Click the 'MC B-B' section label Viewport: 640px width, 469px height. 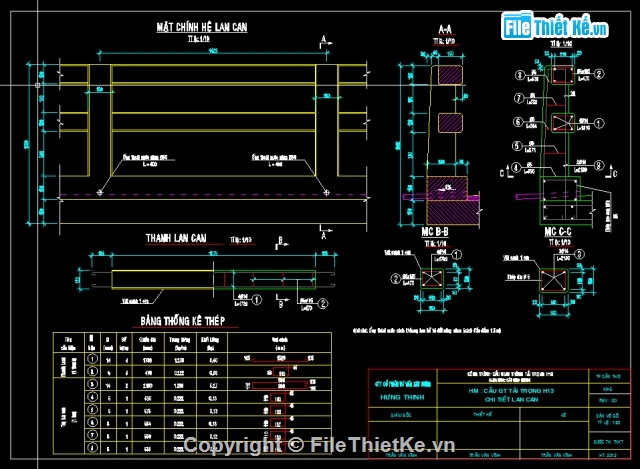pos(435,232)
